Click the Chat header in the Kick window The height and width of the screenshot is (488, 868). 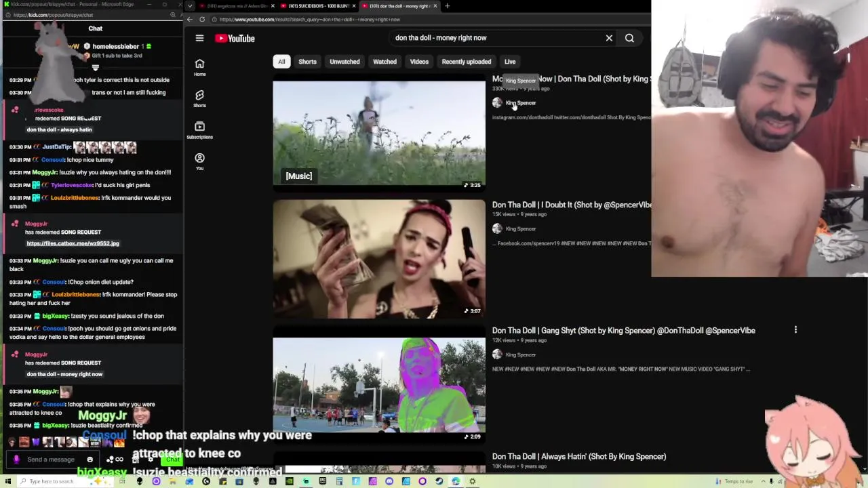tap(95, 28)
